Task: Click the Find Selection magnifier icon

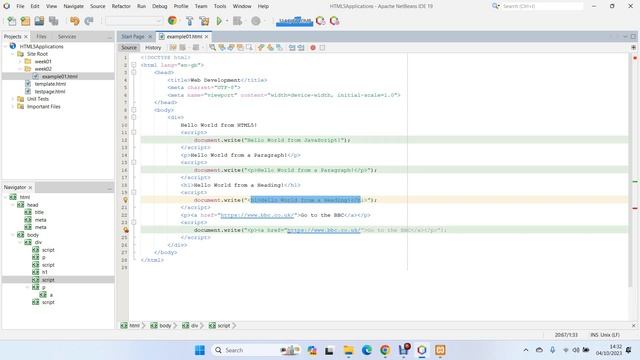Action: coord(213,48)
